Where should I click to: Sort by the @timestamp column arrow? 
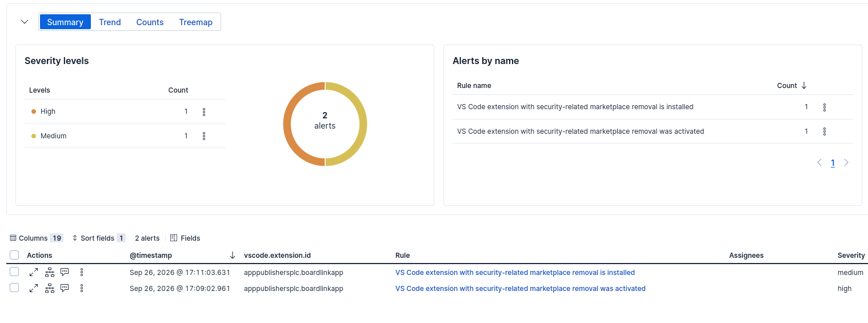[233, 256]
